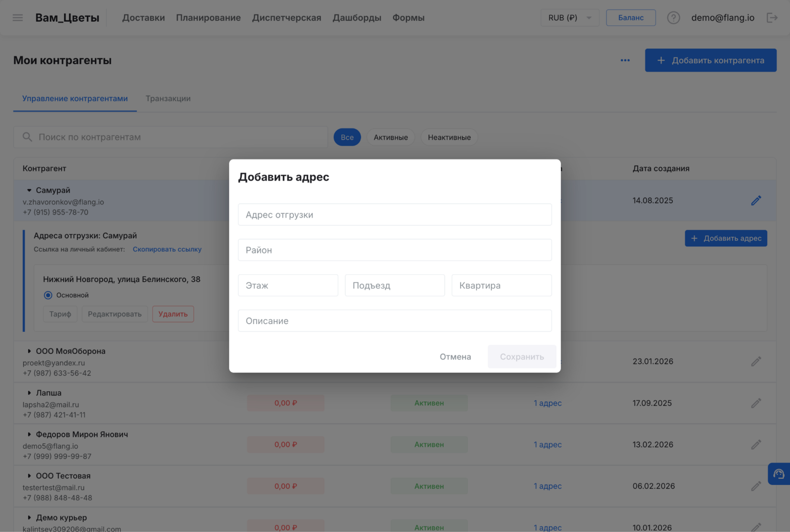Open the hamburger menu icon
Screen dimensions: 790x532
pos(17,17)
